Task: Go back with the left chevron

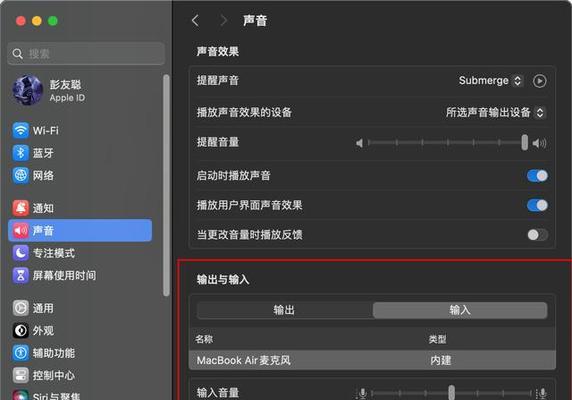Action: click(195, 20)
